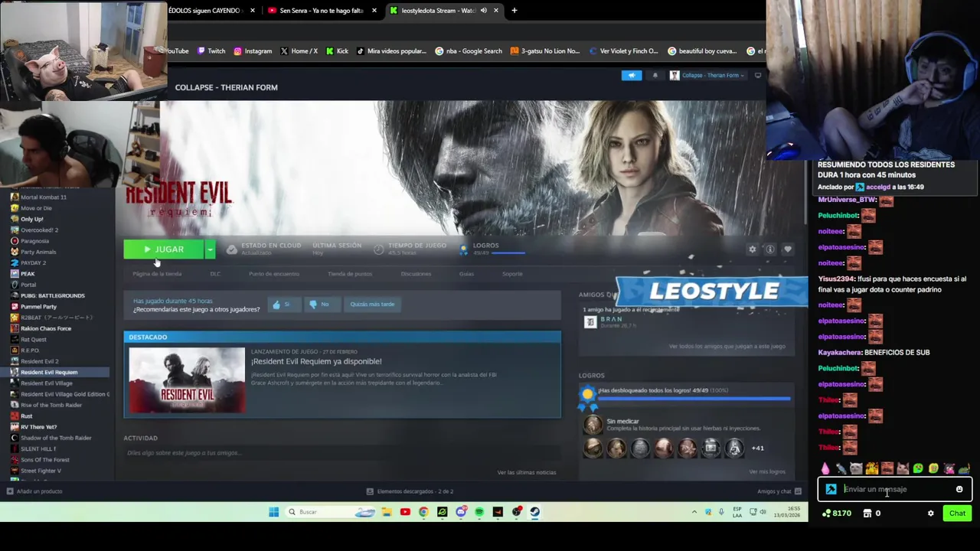Add game to favorites with heart icon
Image resolution: width=980 pixels, height=551 pixels.
(x=787, y=249)
